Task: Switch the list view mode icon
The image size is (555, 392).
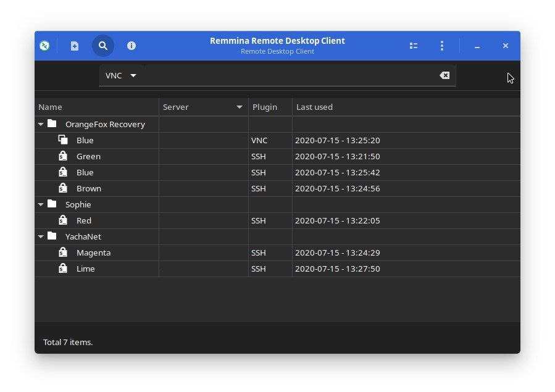Action: [x=414, y=46]
